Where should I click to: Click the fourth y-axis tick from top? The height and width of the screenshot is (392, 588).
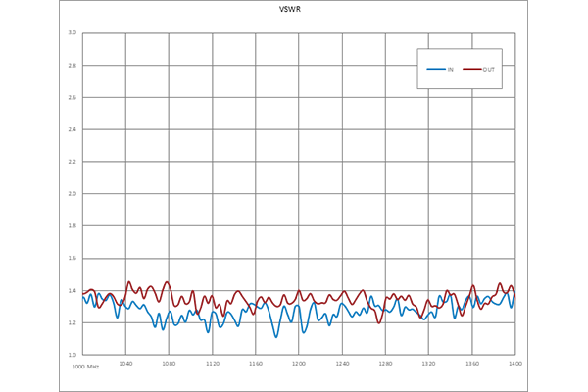click(x=72, y=129)
